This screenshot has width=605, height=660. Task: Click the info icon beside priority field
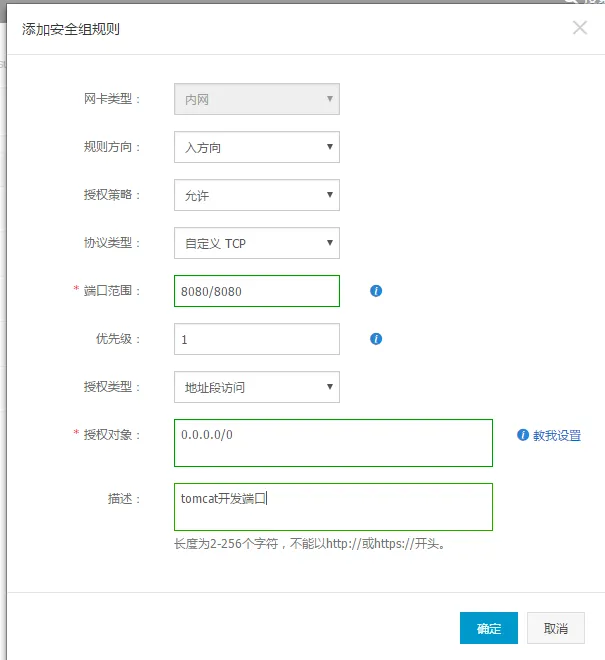[376, 339]
